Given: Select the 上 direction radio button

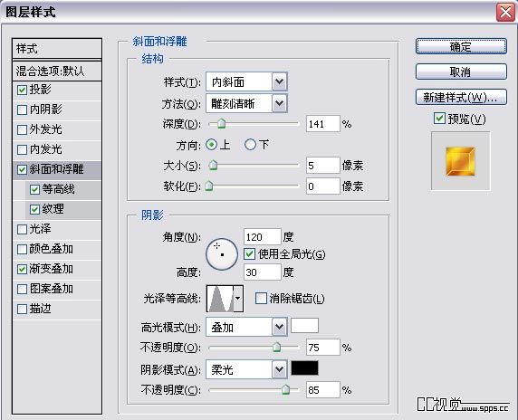Looking at the screenshot, I should click(x=211, y=145).
